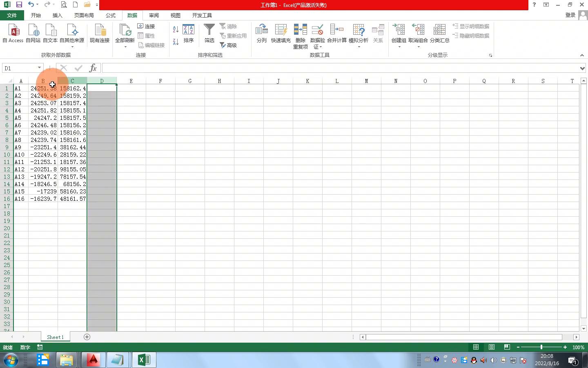Expand the Name Box dropdown arrow
The height and width of the screenshot is (368, 588).
pyautogui.click(x=39, y=68)
